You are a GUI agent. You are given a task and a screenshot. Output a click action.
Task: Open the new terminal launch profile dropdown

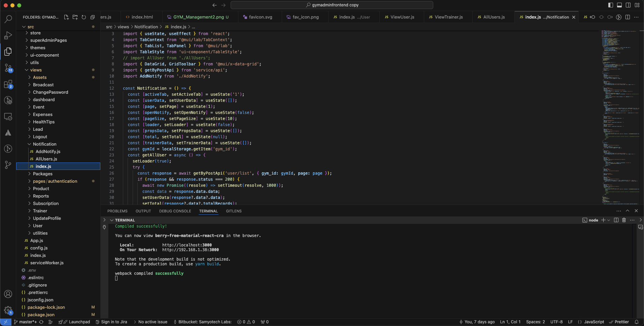(609, 220)
